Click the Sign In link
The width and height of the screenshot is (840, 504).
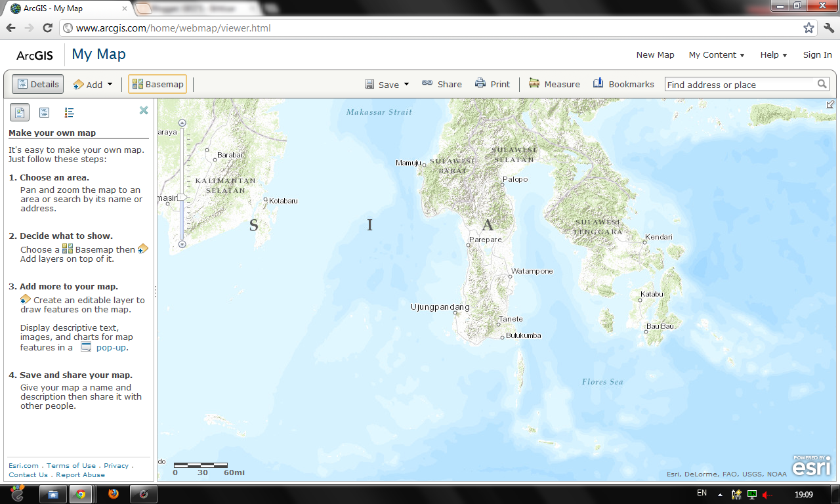817,55
